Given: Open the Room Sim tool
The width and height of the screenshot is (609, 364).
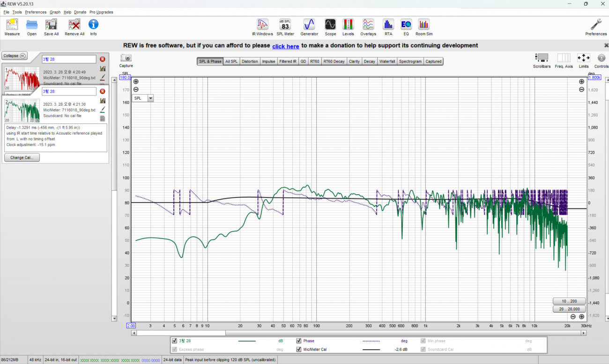Looking at the screenshot, I should (x=424, y=27).
